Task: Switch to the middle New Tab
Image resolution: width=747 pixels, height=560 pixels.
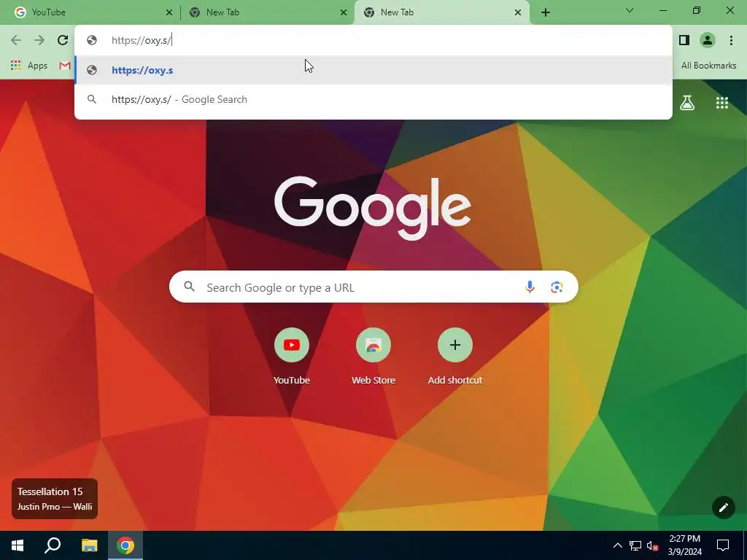Action: (266, 12)
